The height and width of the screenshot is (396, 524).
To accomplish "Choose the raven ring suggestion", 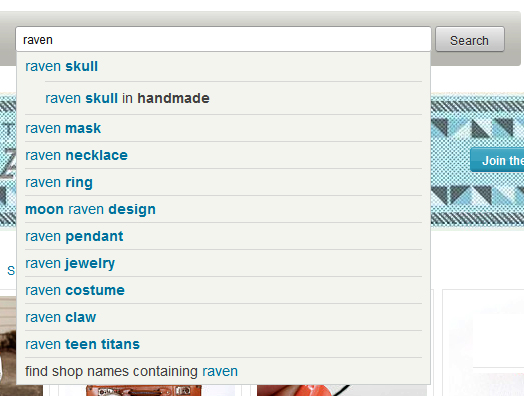I will (223, 182).
